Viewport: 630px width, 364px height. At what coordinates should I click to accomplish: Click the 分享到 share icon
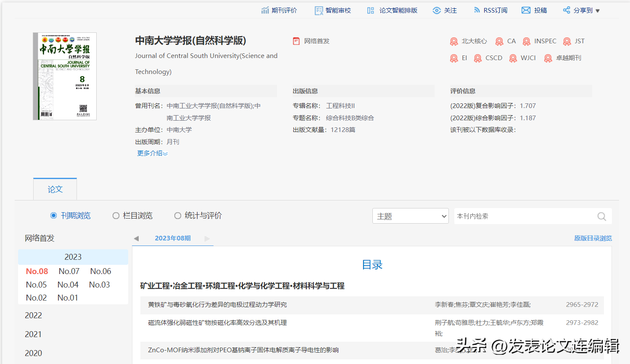click(x=567, y=10)
